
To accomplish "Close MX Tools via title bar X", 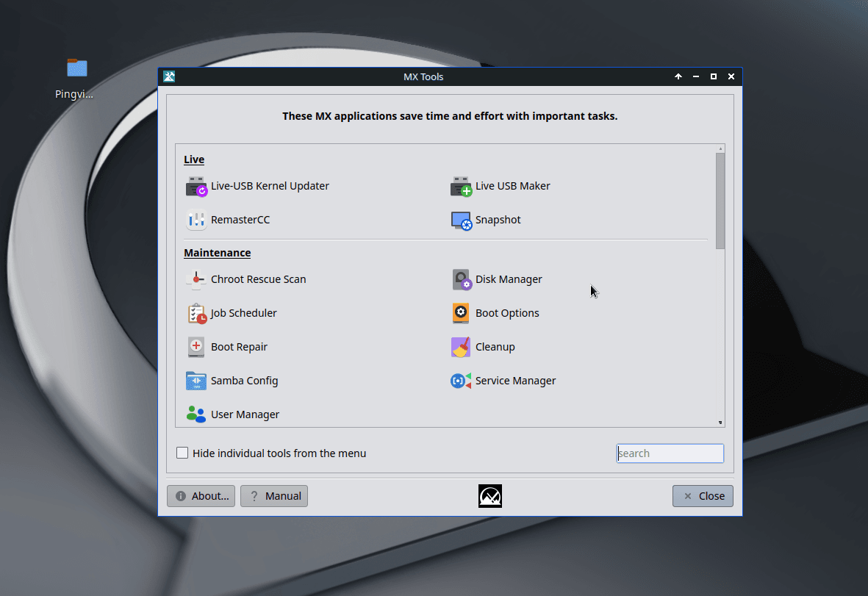I will [x=731, y=76].
